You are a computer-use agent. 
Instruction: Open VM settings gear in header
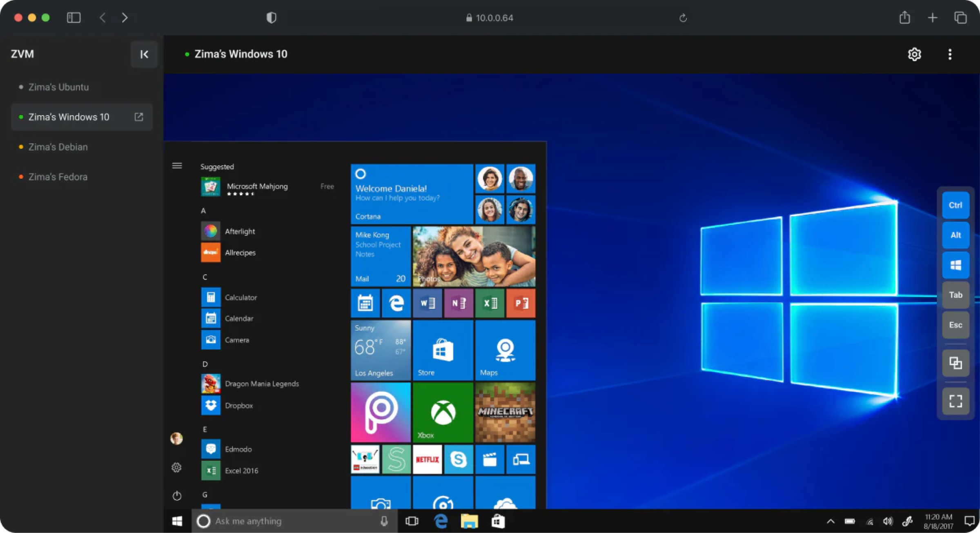click(914, 54)
